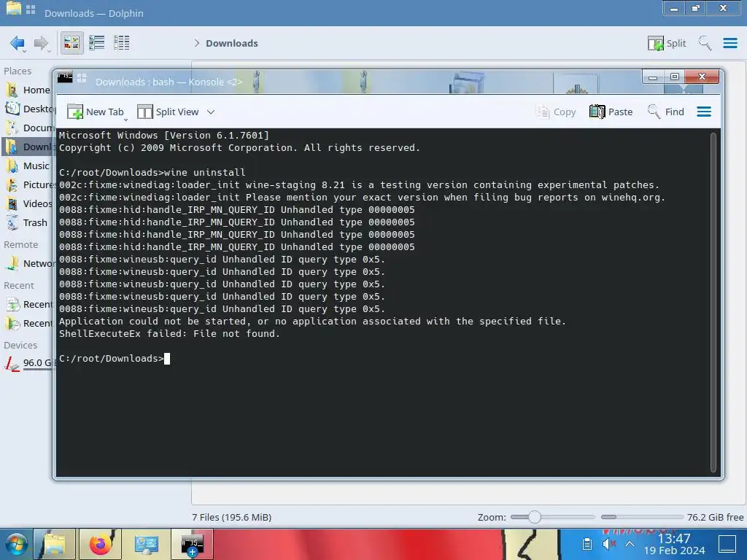Screen dimensions: 747x560
Task: Click Show Desktop button on taskbar
Action: [x=727, y=544]
